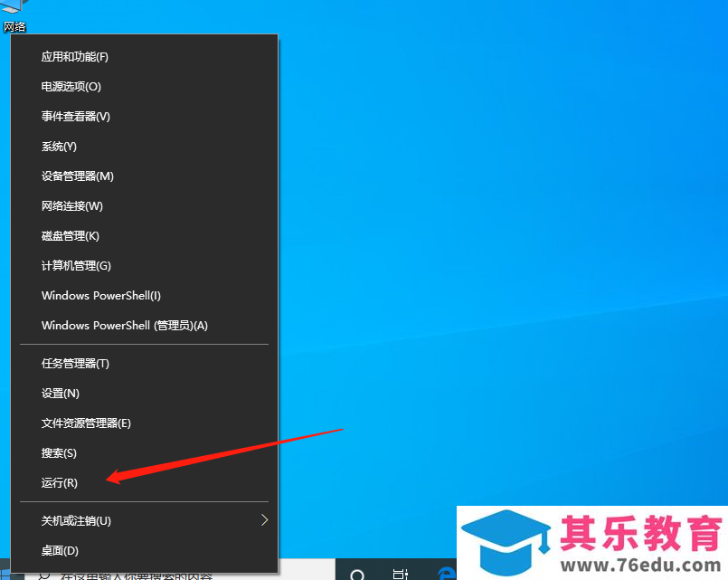Launch the Edge browser taskbar icon

[447, 574]
